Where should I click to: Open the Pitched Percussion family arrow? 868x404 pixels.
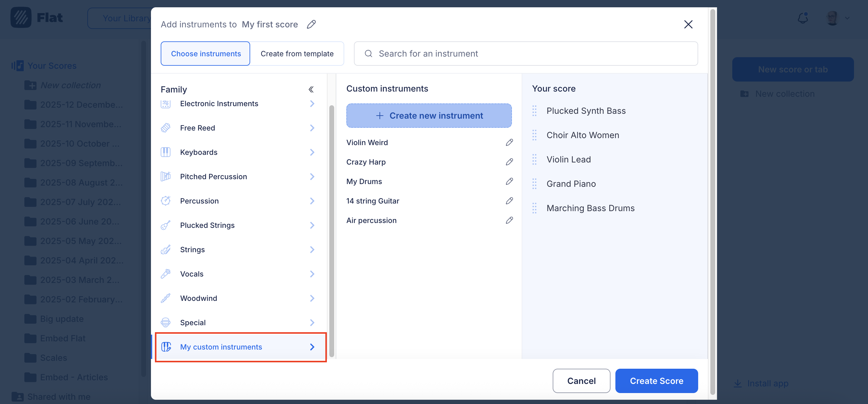[x=312, y=176]
